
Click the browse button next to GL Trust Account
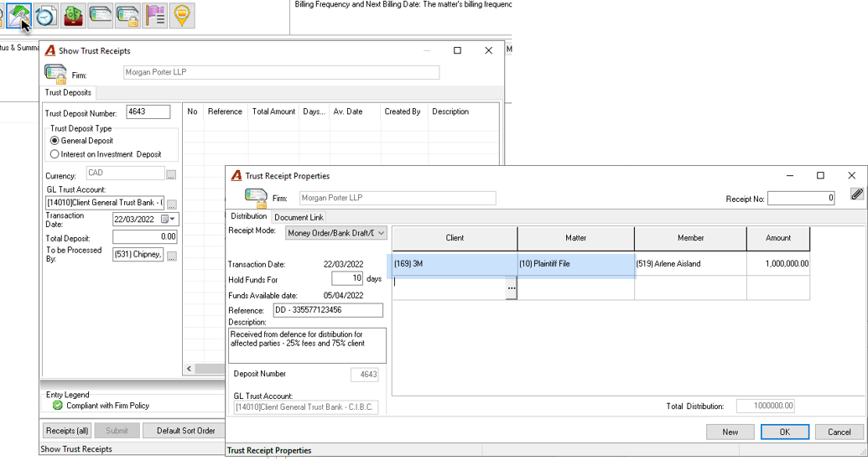[x=172, y=205]
